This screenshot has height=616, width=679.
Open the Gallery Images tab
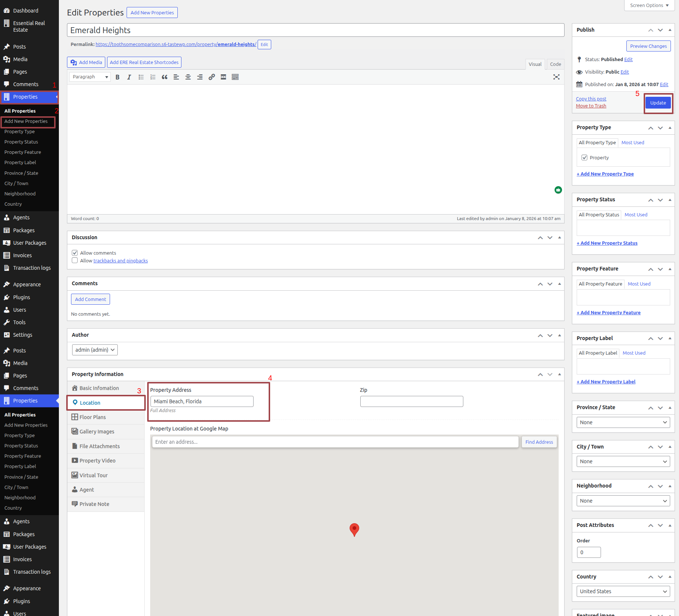(x=97, y=432)
